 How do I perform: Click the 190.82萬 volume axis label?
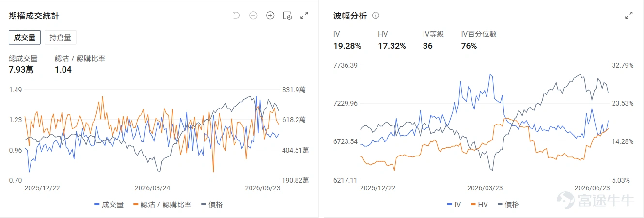[x=295, y=180]
